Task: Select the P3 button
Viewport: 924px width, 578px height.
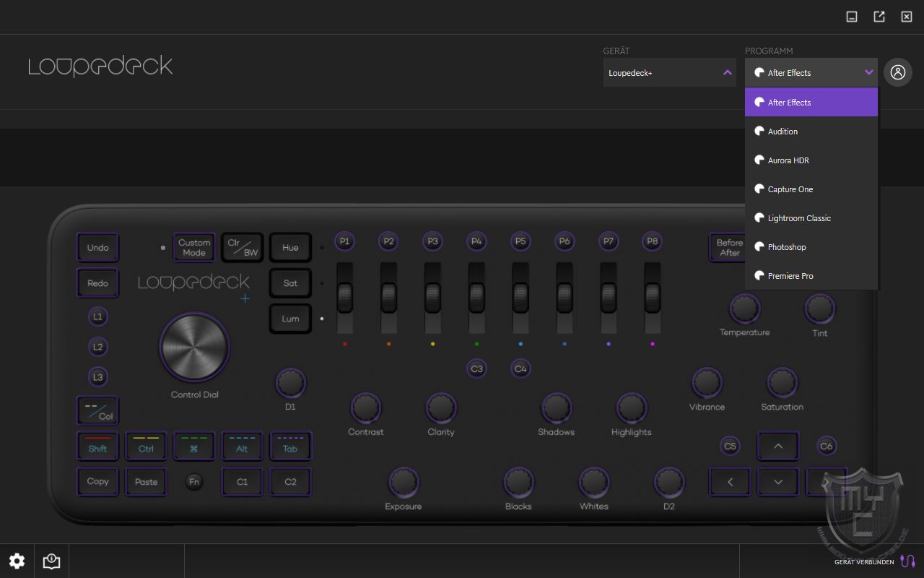Action: pyautogui.click(x=432, y=241)
